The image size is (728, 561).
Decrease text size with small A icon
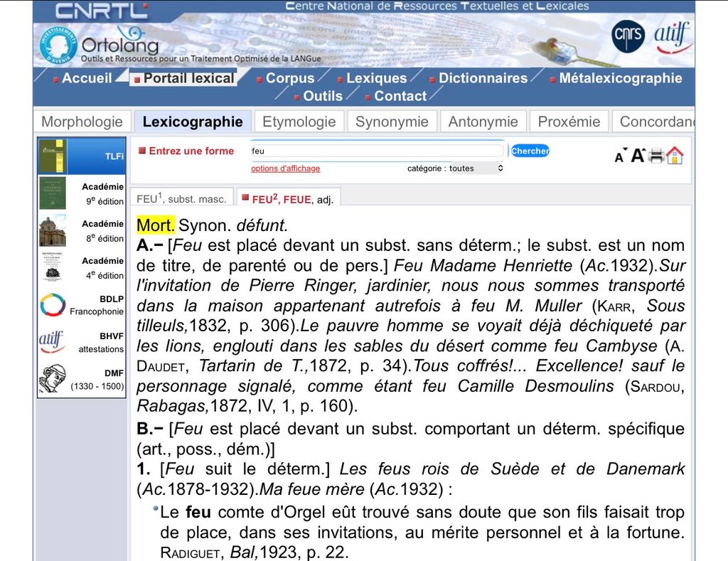(x=621, y=156)
